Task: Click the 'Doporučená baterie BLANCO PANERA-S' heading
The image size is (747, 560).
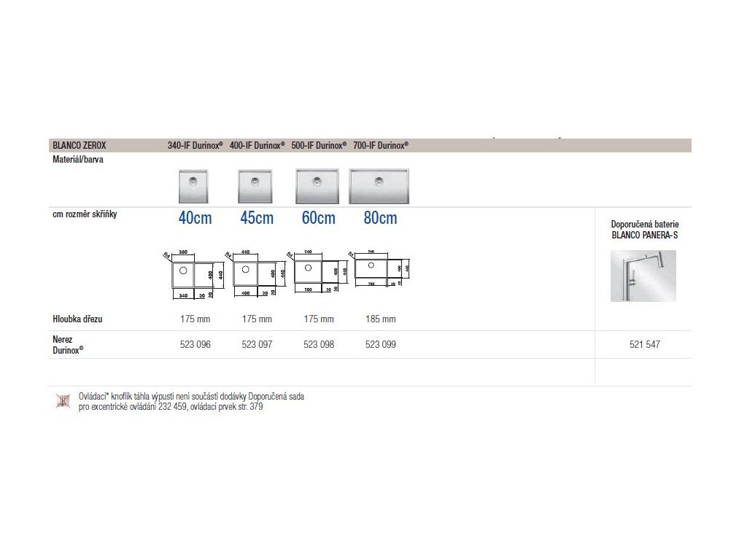Action: (645, 230)
